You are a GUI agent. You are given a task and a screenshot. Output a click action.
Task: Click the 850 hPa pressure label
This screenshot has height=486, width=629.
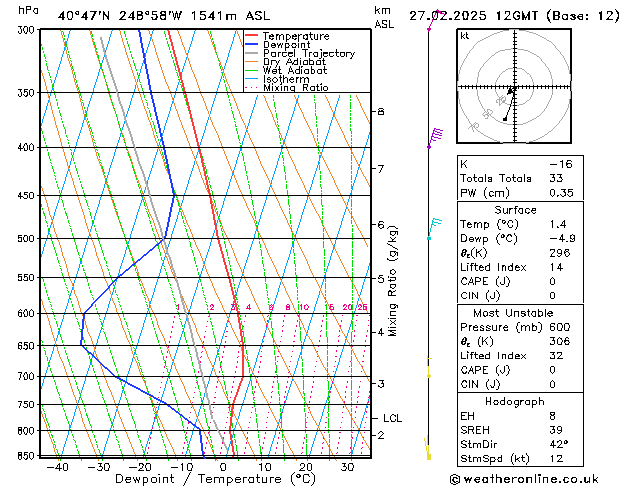pyautogui.click(x=28, y=456)
